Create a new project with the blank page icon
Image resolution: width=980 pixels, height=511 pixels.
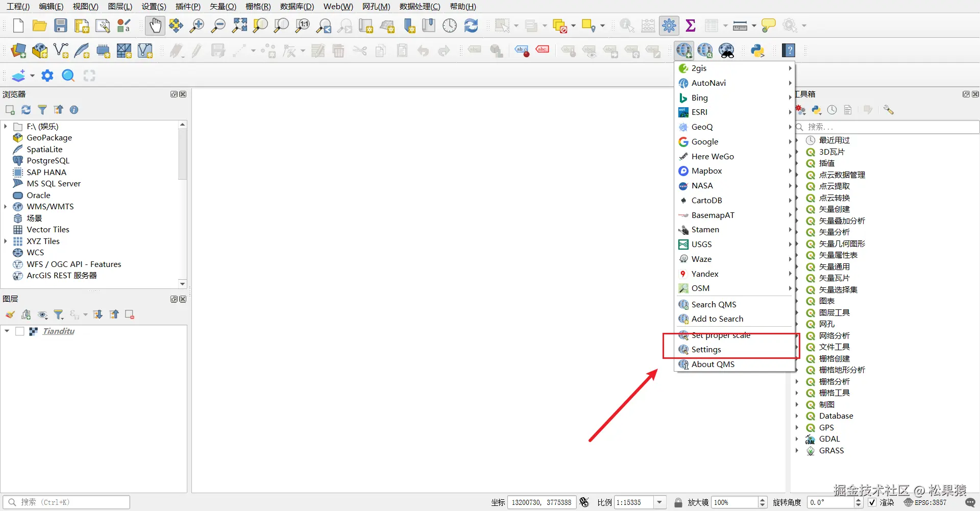(x=18, y=26)
